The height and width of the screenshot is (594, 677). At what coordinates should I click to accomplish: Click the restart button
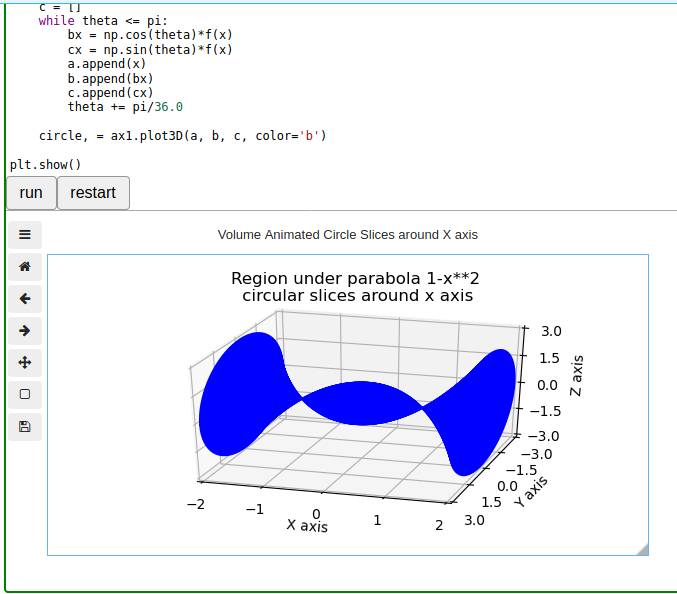click(x=93, y=193)
